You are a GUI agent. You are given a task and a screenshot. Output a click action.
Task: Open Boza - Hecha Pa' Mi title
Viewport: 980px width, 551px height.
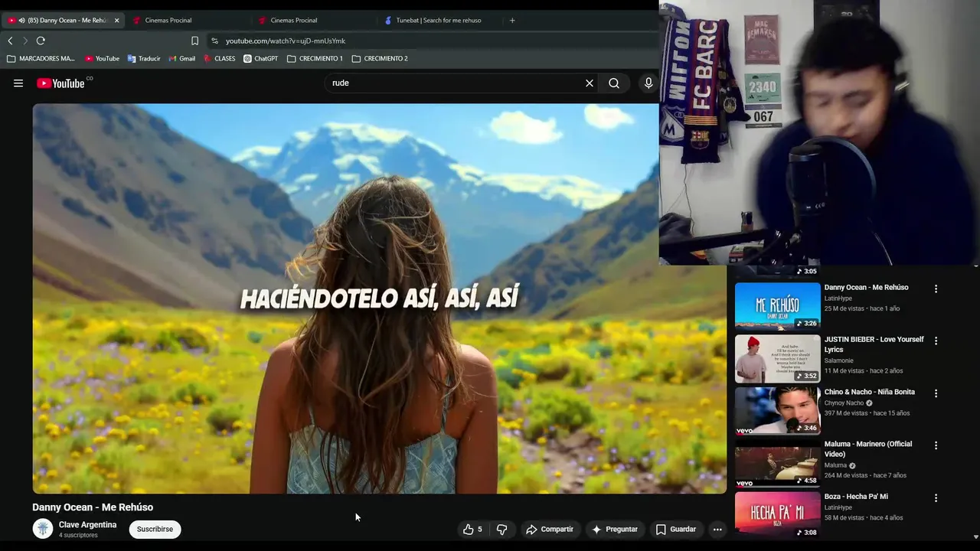click(x=856, y=497)
